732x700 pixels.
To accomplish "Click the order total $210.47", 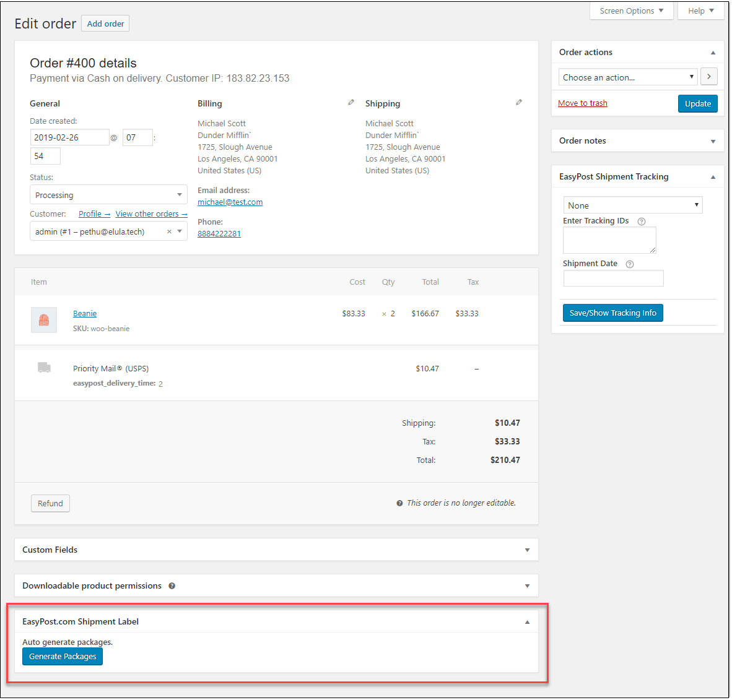I will (505, 460).
